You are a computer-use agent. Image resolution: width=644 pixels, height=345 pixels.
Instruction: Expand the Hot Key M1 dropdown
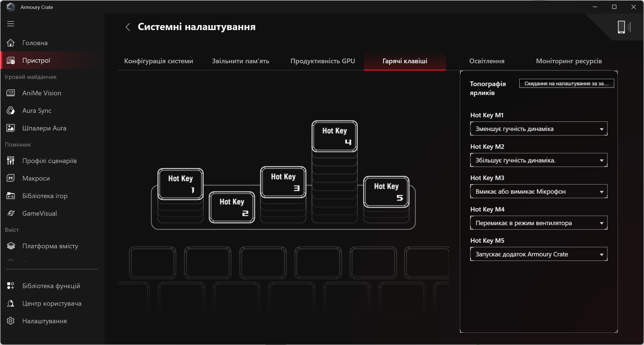(539, 129)
